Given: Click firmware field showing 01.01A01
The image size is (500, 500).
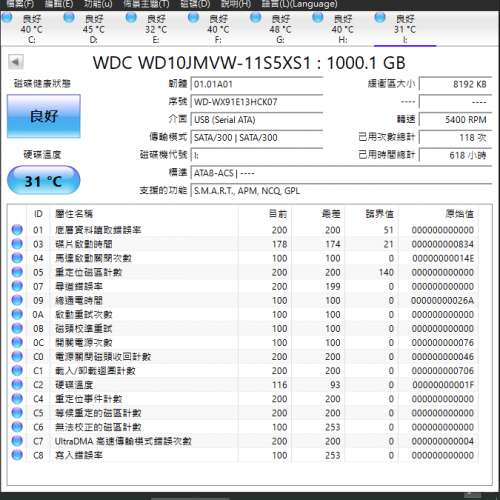Looking at the screenshot, I should (x=257, y=84).
